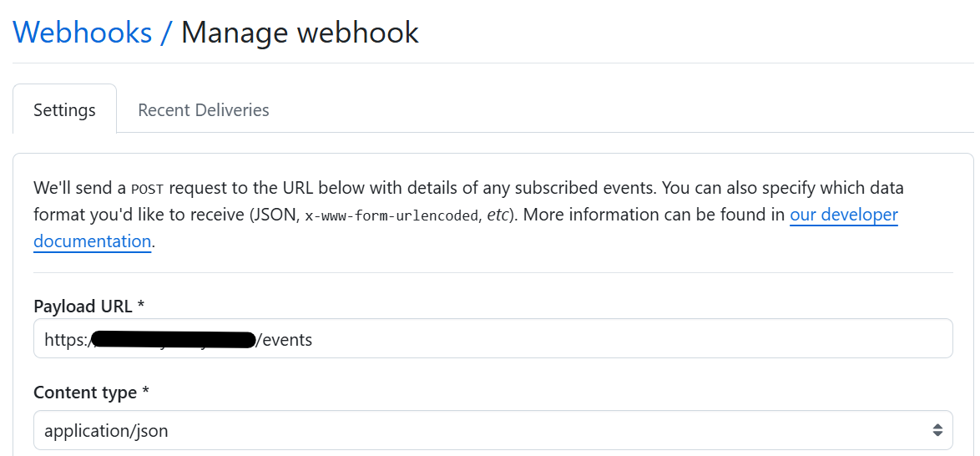Focus the Payload URL input field
Image resolution: width=980 pixels, height=456 pixels.
[x=584, y=339]
